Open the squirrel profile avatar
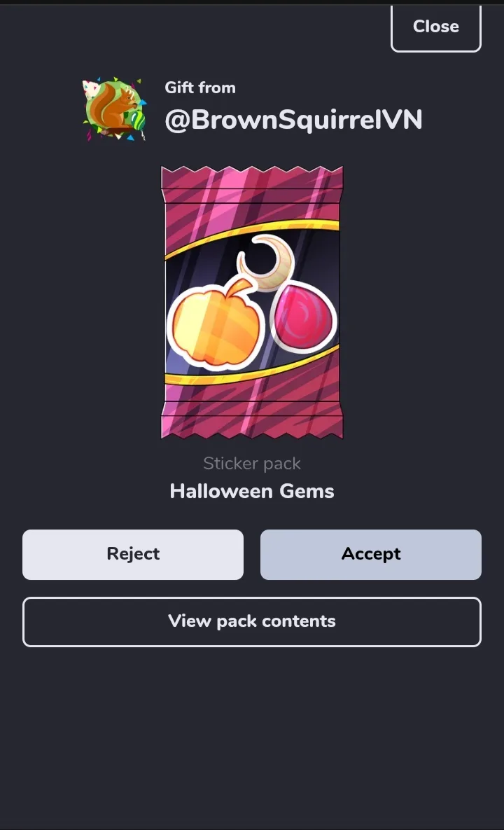This screenshot has width=504, height=830. (115, 109)
